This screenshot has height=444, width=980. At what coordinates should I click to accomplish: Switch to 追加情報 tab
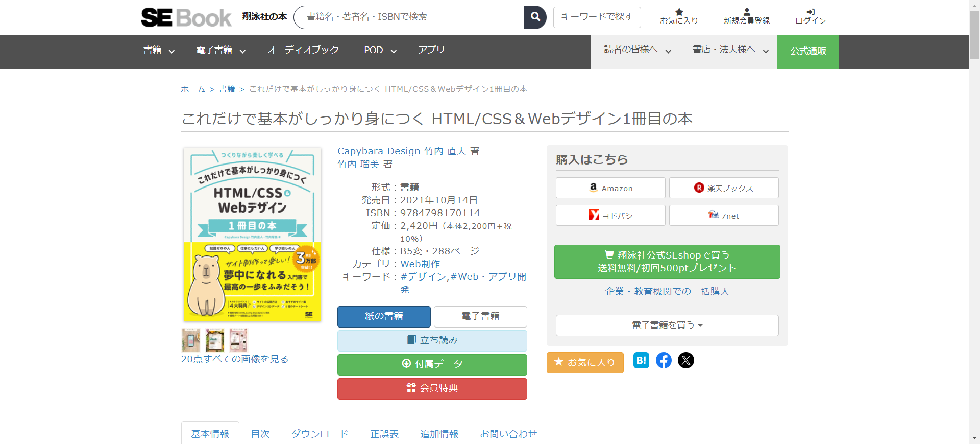point(439,434)
